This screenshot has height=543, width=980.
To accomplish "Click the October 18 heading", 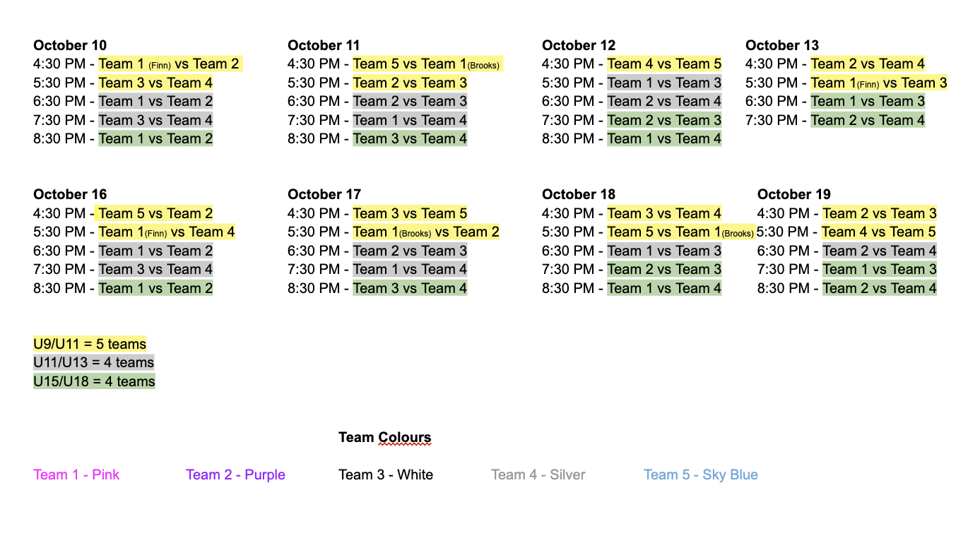I will 579,195.
